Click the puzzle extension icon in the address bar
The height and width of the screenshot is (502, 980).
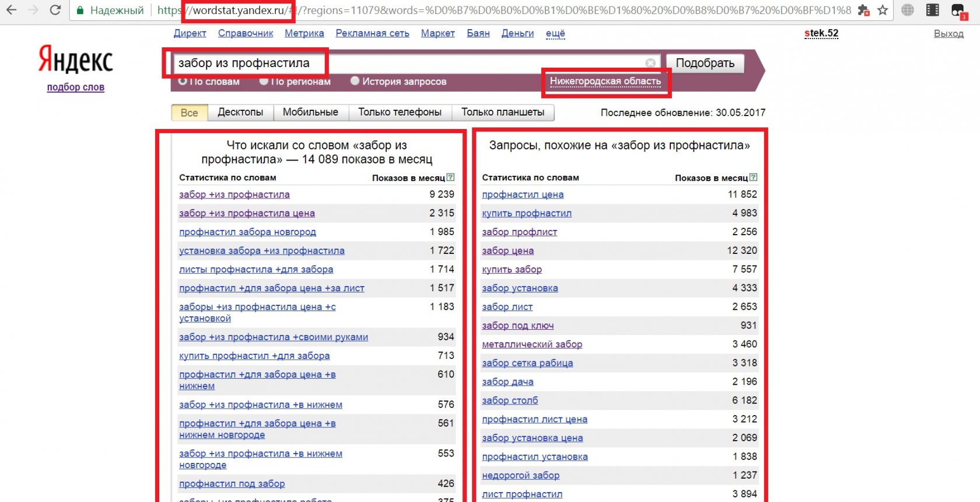pyautogui.click(x=864, y=10)
